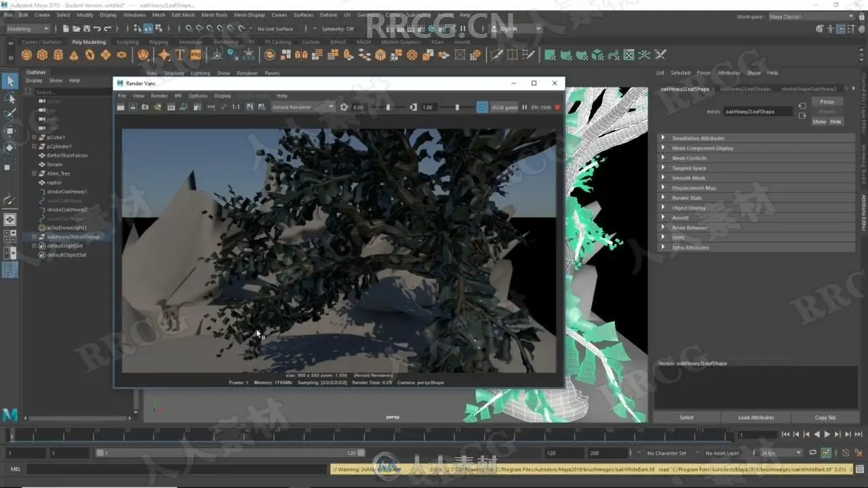Click the red stop IPR button

[557, 107]
